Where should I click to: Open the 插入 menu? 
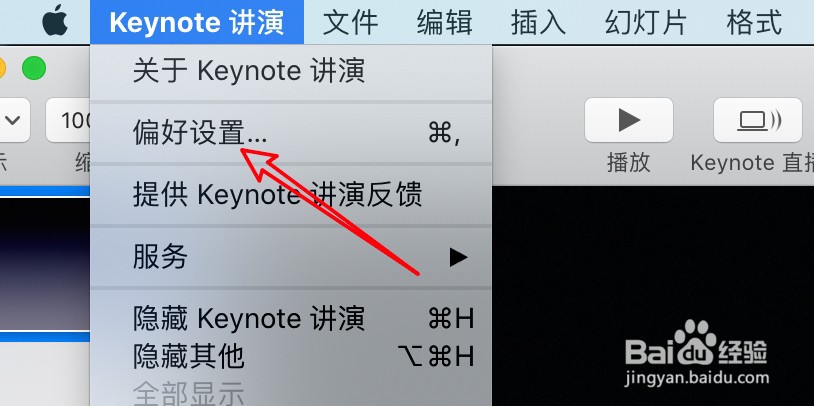pyautogui.click(x=538, y=22)
